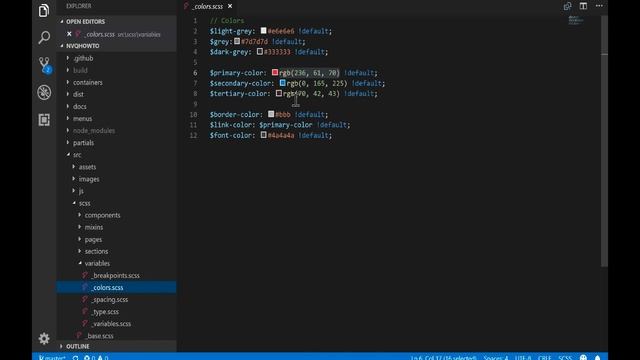Viewport: 640px width, 360px height.
Task: Select the _colors.scss editor tab
Action: pos(208,7)
